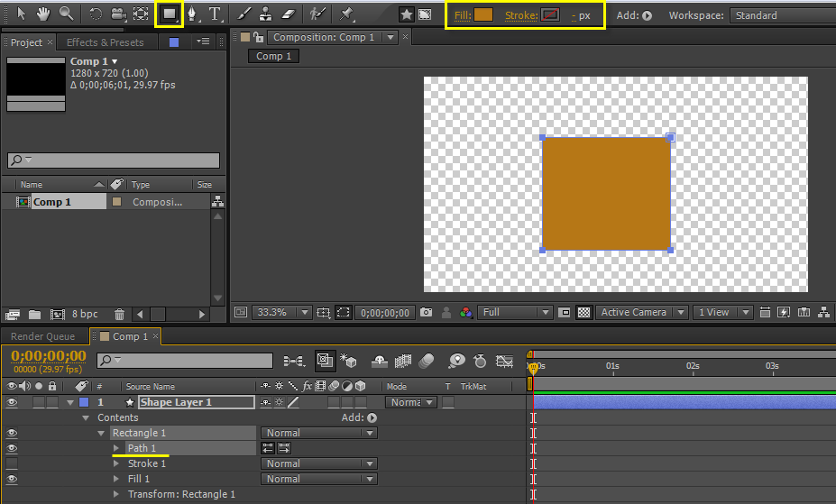Open the Workspace dropdown
The image size is (836, 504).
click(x=782, y=15)
